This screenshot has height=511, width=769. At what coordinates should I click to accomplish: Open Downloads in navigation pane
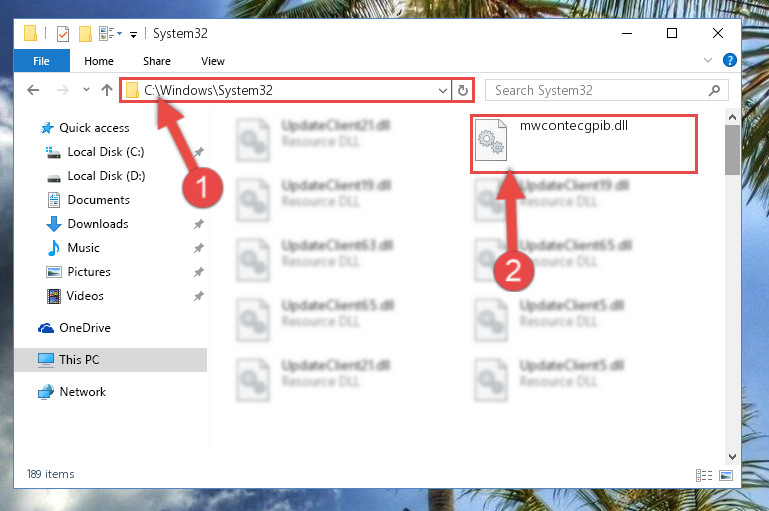click(98, 224)
